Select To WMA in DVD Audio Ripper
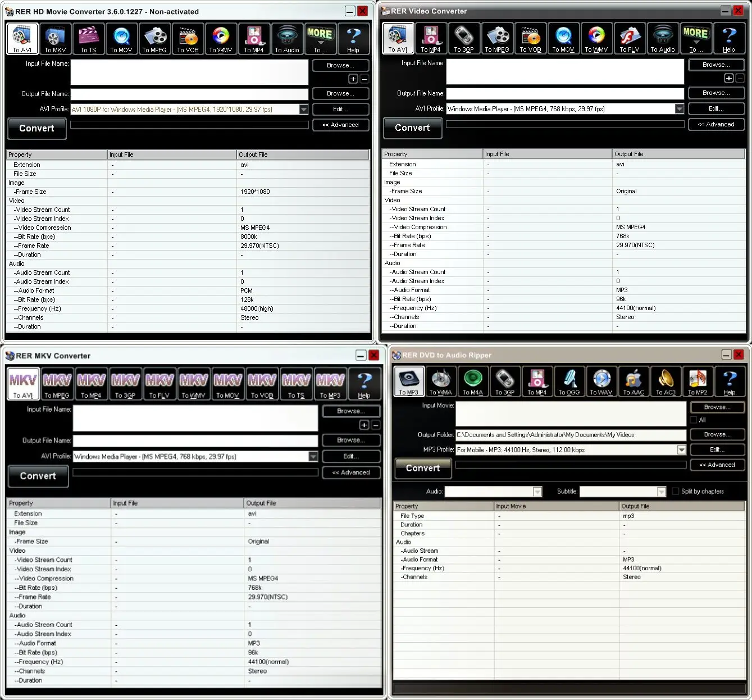Screen dimensions: 752x700 tap(441, 381)
